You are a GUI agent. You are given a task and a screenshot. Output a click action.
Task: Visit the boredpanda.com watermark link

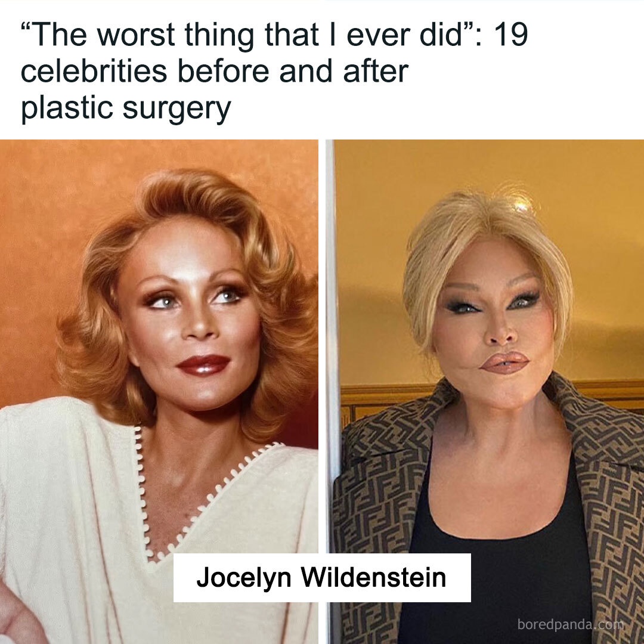coord(571,624)
